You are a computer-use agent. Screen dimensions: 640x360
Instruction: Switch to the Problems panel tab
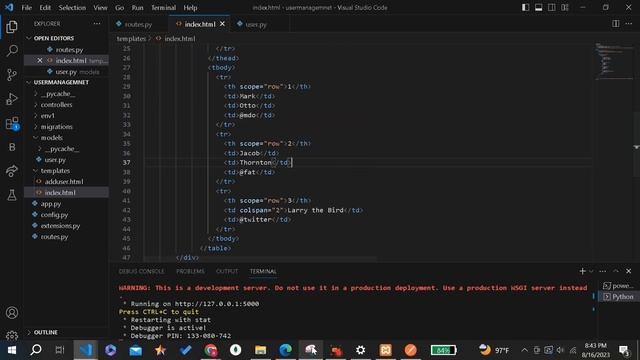point(190,271)
